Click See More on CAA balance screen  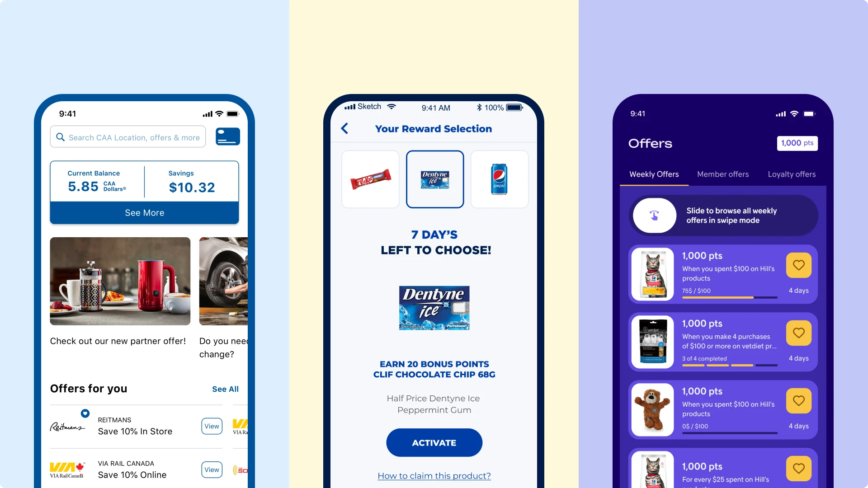pos(144,212)
